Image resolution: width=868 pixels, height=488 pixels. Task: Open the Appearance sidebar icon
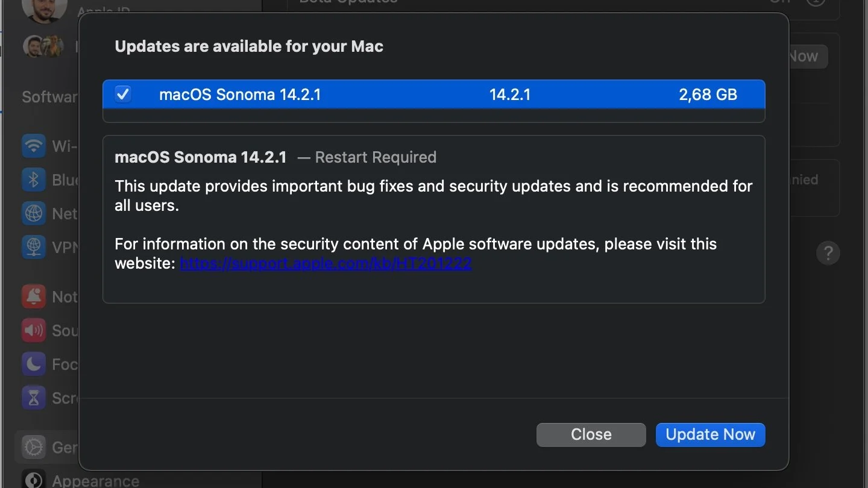[34, 480]
